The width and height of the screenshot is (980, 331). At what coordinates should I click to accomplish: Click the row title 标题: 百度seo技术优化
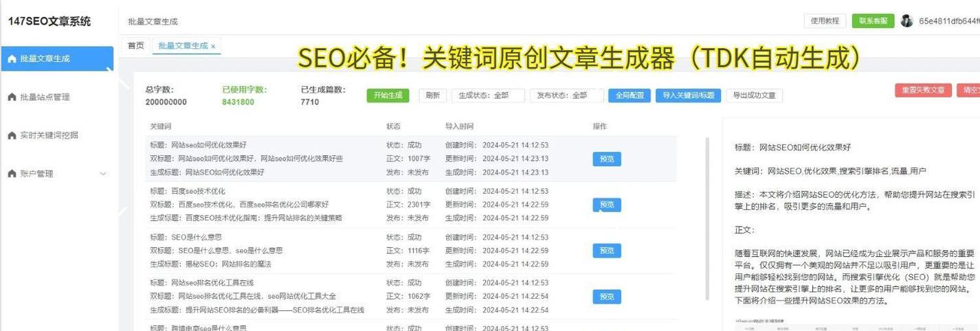click(x=188, y=191)
